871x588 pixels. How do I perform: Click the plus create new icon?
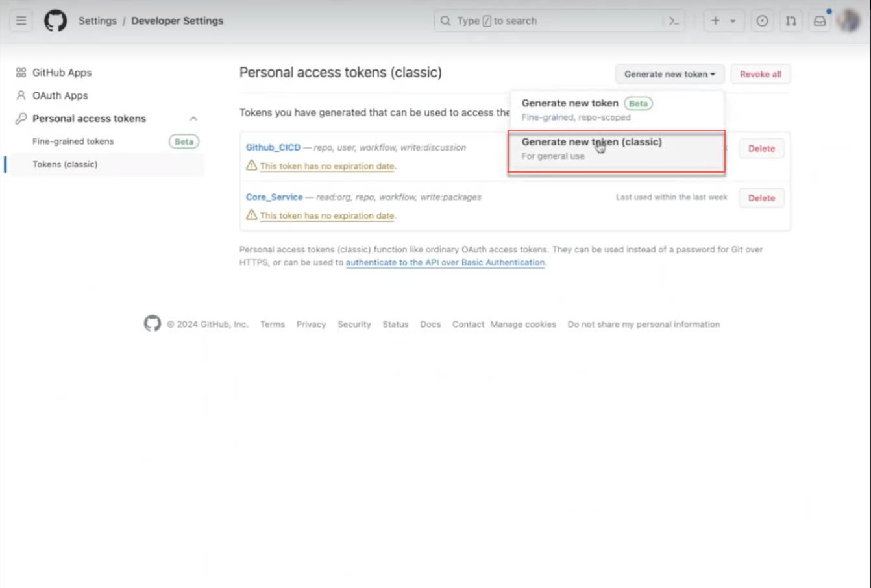[715, 21]
